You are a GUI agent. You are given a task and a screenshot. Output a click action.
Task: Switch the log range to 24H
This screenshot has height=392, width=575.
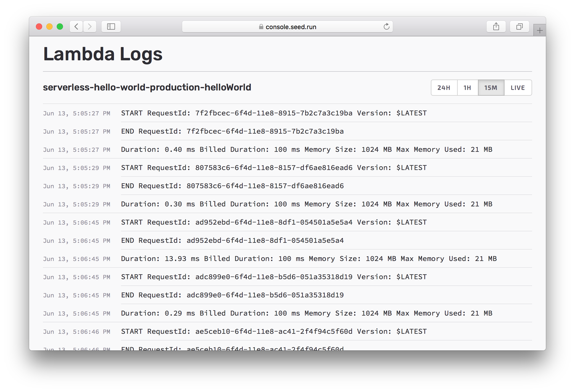(x=444, y=88)
